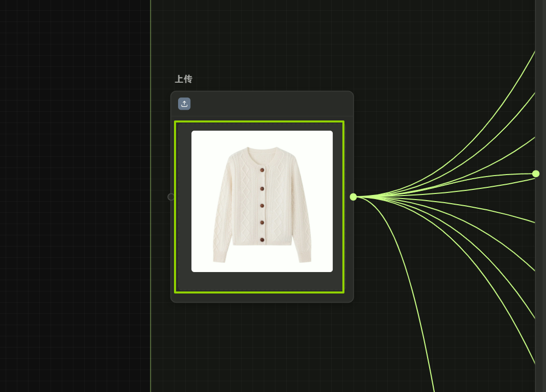Select the green port on right edge node
The height and width of the screenshot is (392, 546).
pos(536,174)
